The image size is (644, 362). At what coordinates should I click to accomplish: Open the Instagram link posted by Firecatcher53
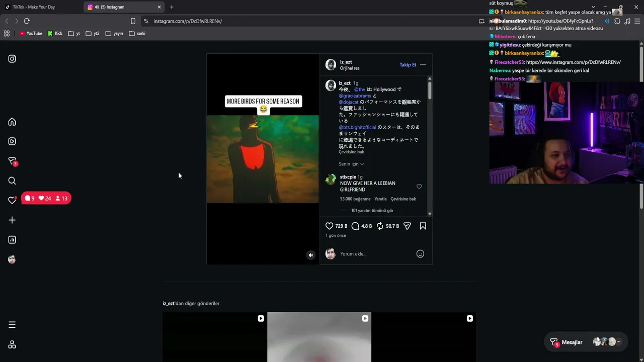(574, 62)
